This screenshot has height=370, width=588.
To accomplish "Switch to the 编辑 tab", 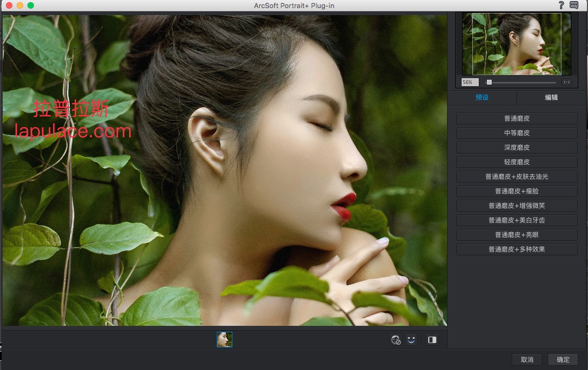I will coord(551,97).
